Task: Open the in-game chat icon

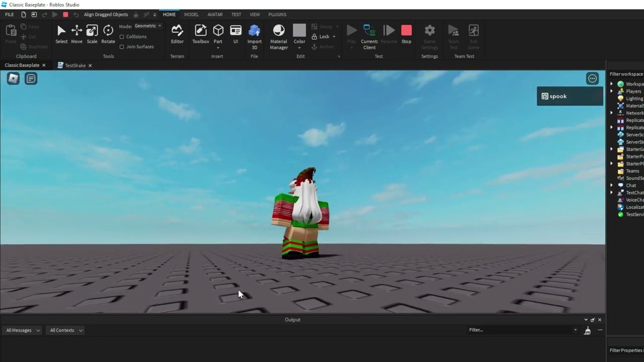Action: [31, 78]
